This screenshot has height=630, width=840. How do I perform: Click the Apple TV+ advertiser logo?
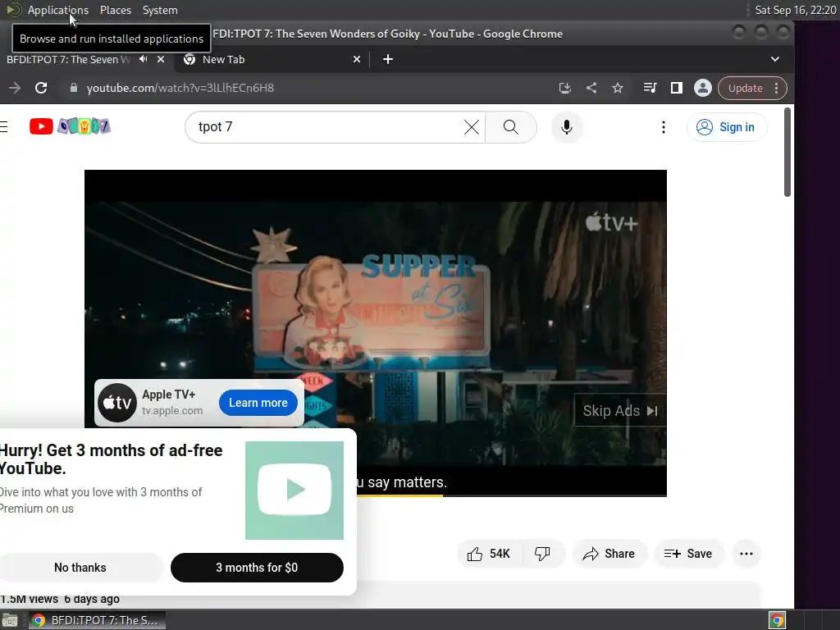coord(117,403)
